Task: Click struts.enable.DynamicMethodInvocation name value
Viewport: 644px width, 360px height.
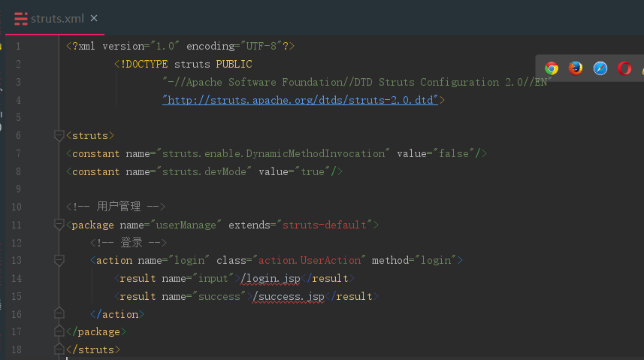Action: click(273, 153)
